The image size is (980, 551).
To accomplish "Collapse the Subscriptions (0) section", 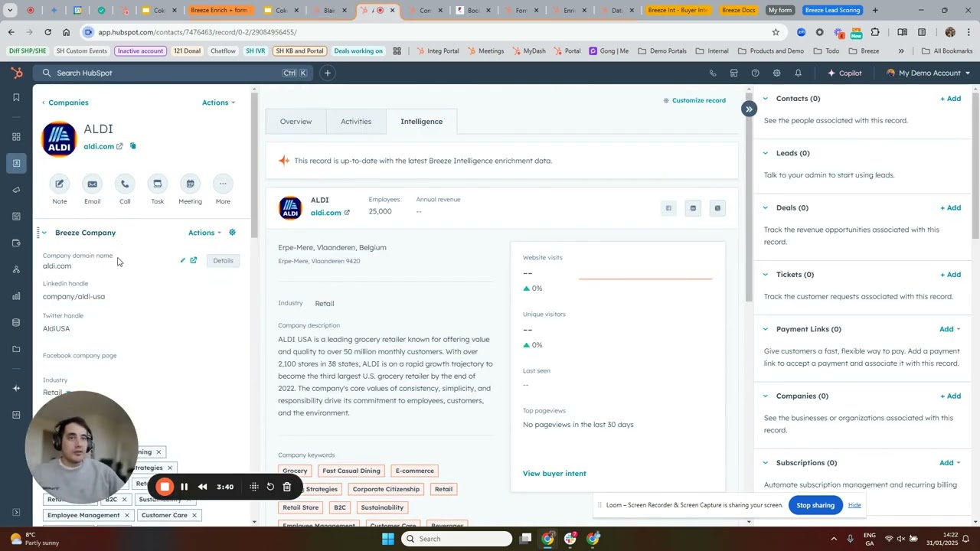I will (765, 462).
